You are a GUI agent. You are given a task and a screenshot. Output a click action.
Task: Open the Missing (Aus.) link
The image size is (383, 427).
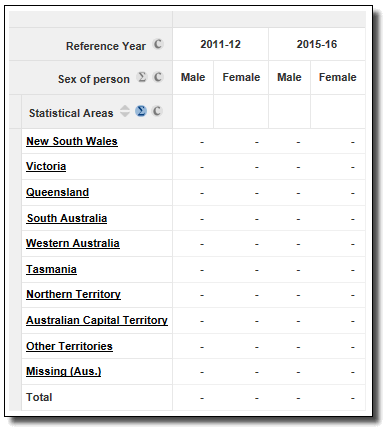pos(64,371)
